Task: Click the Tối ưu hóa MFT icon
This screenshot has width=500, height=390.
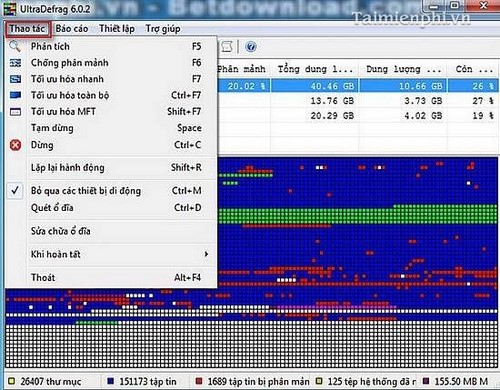Action: click(15, 112)
